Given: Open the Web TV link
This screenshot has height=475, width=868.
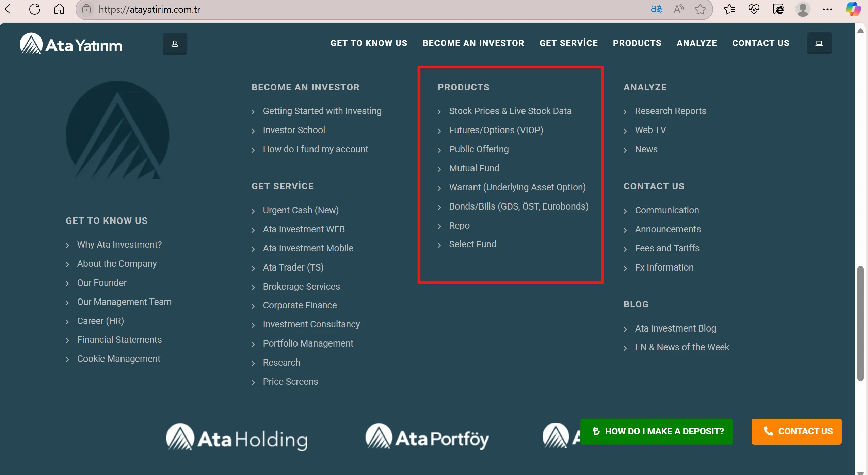Looking at the screenshot, I should (650, 130).
